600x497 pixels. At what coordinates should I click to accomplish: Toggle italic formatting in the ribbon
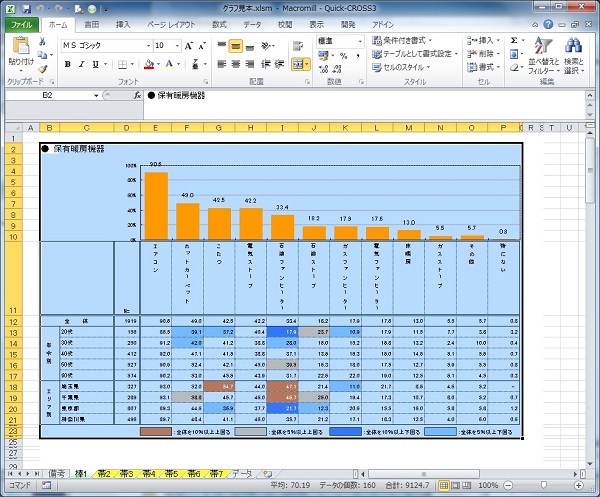click(x=82, y=65)
